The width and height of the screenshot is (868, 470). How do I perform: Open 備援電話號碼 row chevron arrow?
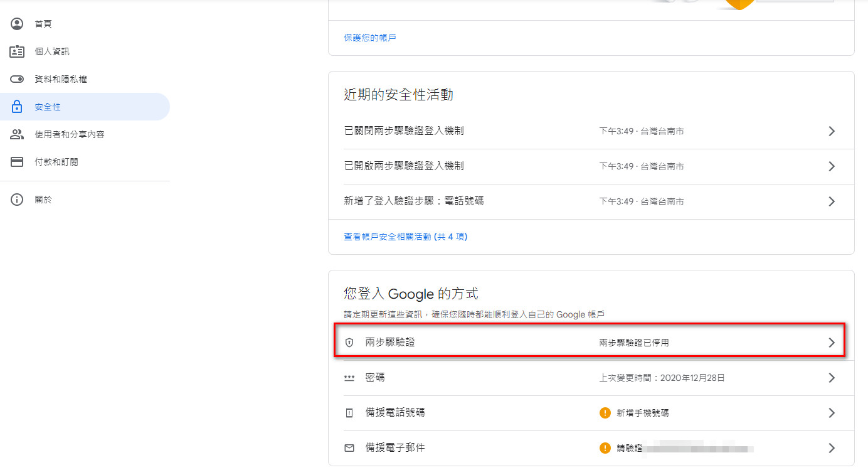(832, 413)
